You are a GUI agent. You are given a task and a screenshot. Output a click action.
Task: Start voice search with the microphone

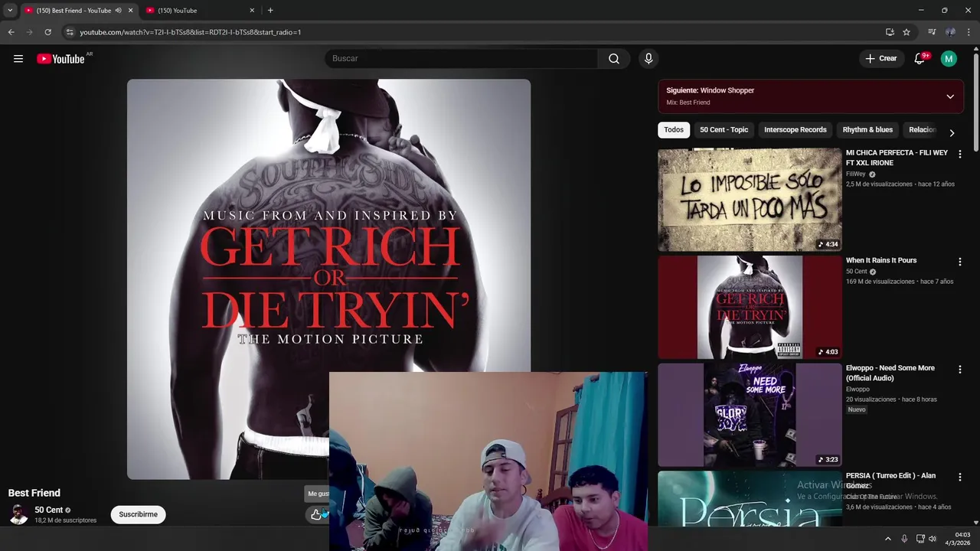click(648, 59)
